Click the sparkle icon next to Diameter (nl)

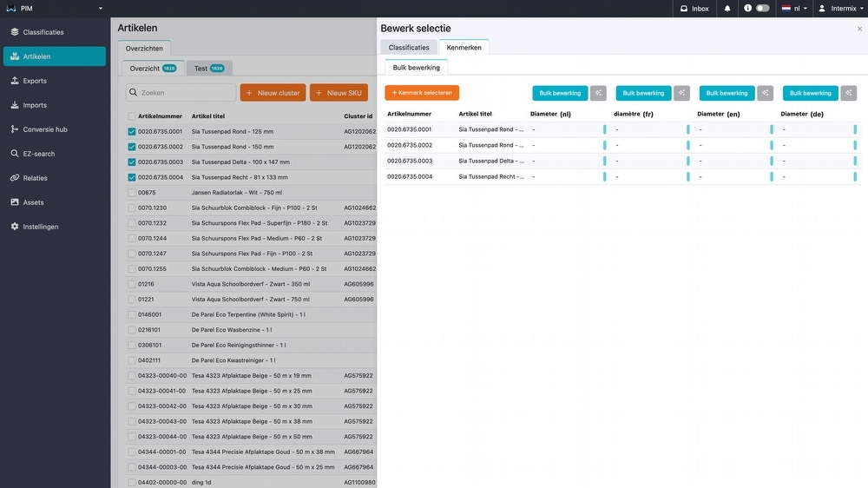click(x=597, y=93)
